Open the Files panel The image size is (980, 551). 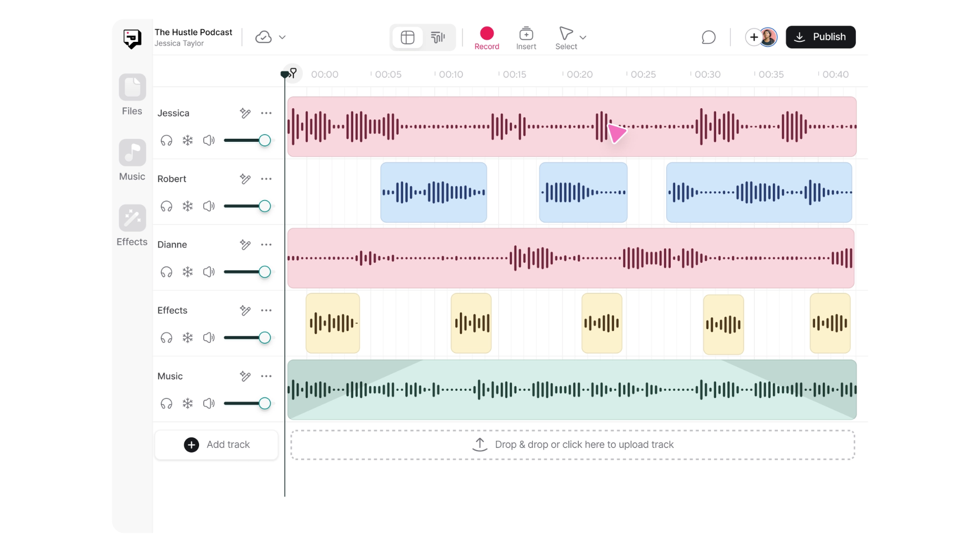132,95
